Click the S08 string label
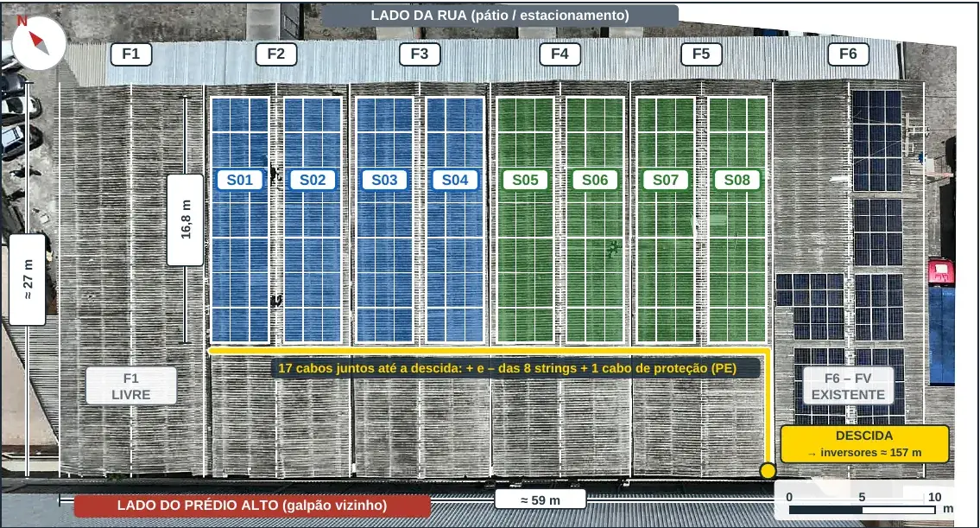The image size is (980, 528). (737, 180)
